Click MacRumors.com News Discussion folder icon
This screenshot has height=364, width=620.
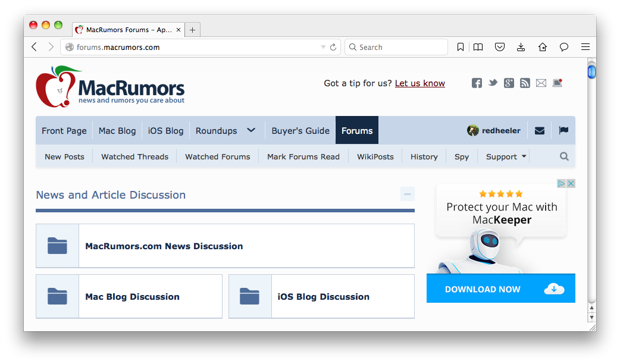pos(57,246)
